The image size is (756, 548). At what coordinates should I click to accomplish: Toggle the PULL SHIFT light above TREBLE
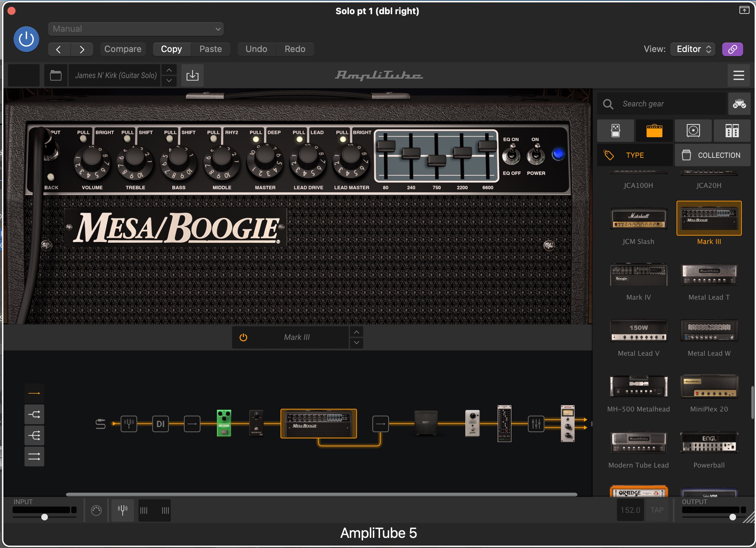coord(127,139)
